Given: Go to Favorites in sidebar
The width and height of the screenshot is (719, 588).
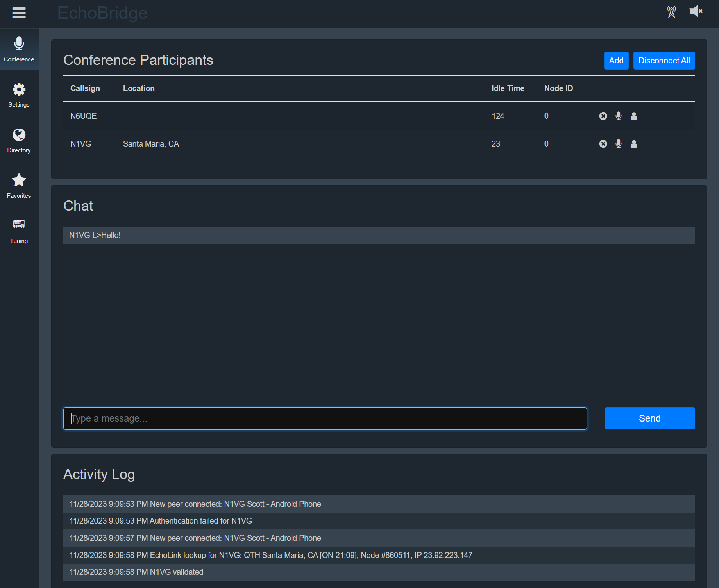Looking at the screenshot, I should [19, 186].
